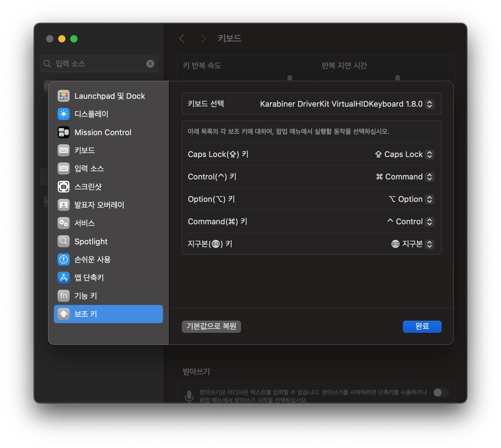This screenshot has height=448, width=501.
Task: Select the 디스플레이 shortcut category
Action: click(108, 114)
